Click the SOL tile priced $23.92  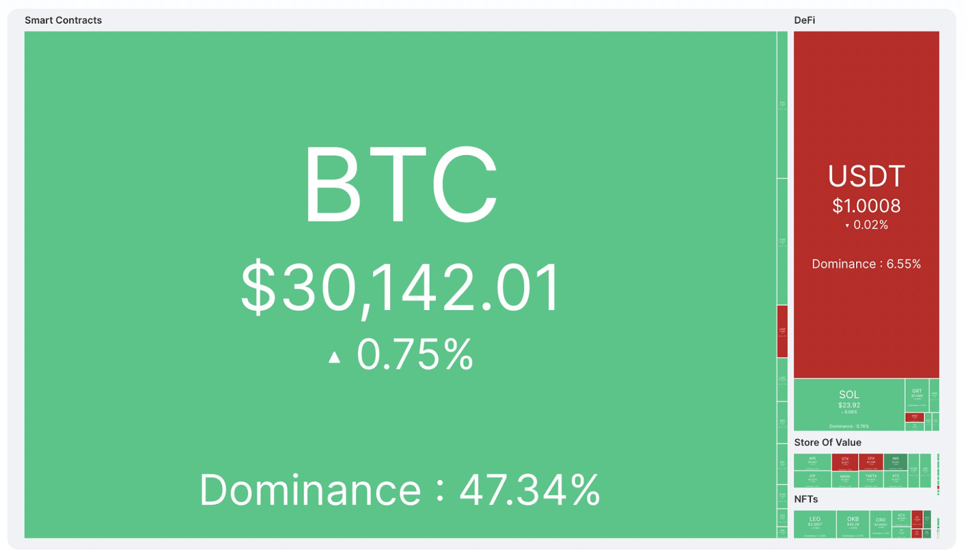(x=849, y=405)
